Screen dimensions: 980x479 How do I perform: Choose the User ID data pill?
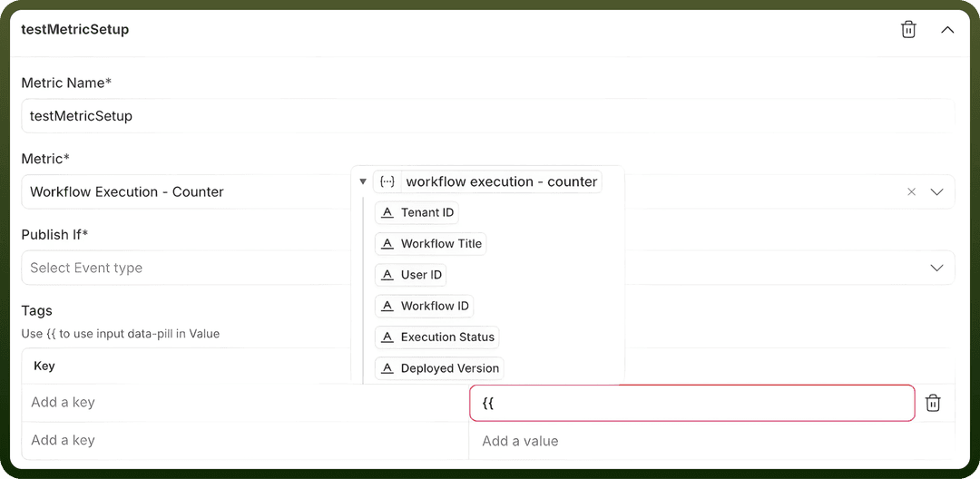click(411, 275)
